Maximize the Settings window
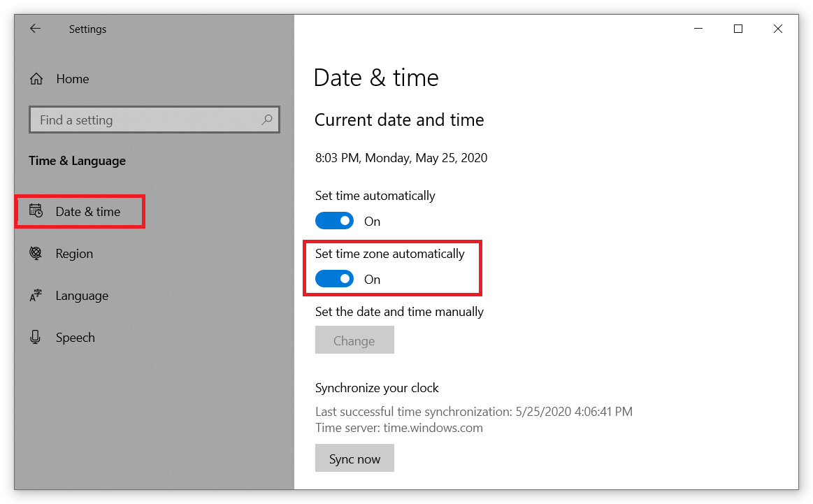The height and width of the screenshot is (504, 813). [738, 29]
